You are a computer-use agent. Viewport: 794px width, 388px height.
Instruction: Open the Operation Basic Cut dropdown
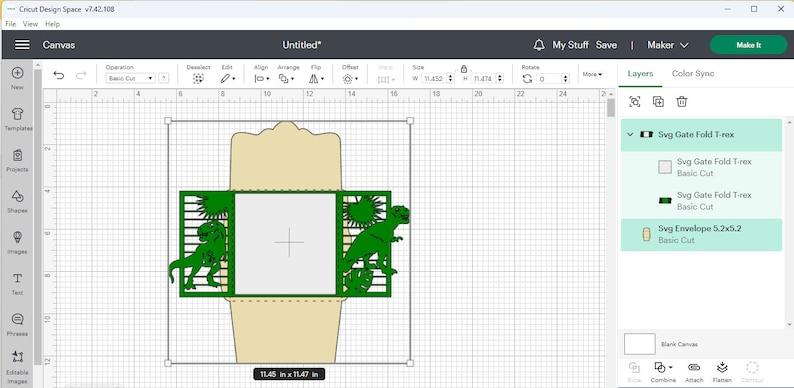pos(130,79)
